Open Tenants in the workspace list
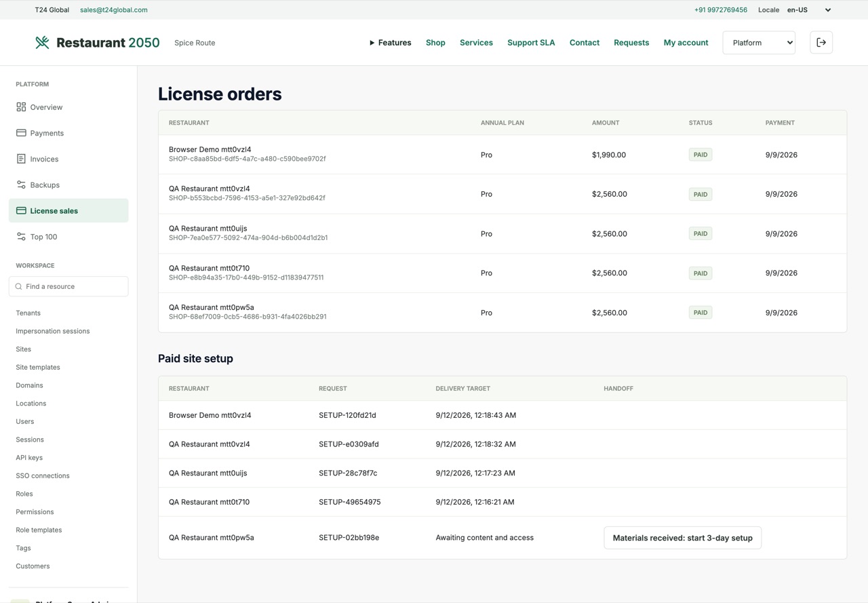The width and height of the screenshot is (868, 603). 28,313
